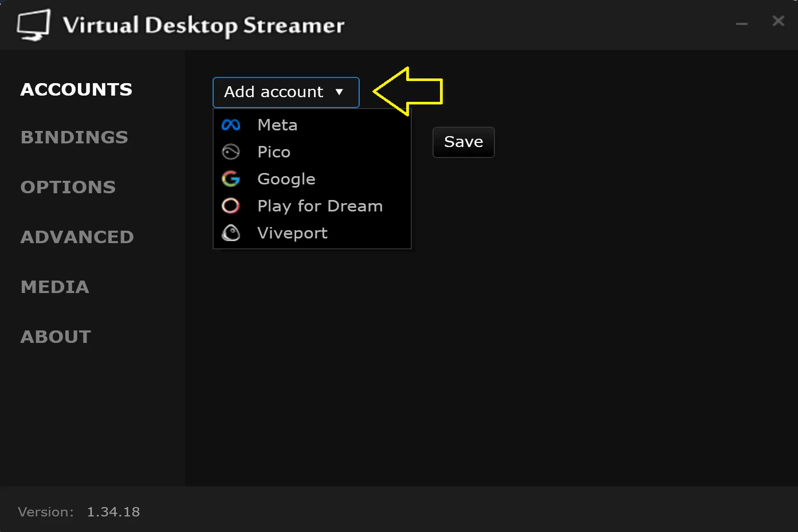Click the Viveport logo icon
The image size is (798, 532).
231,233
